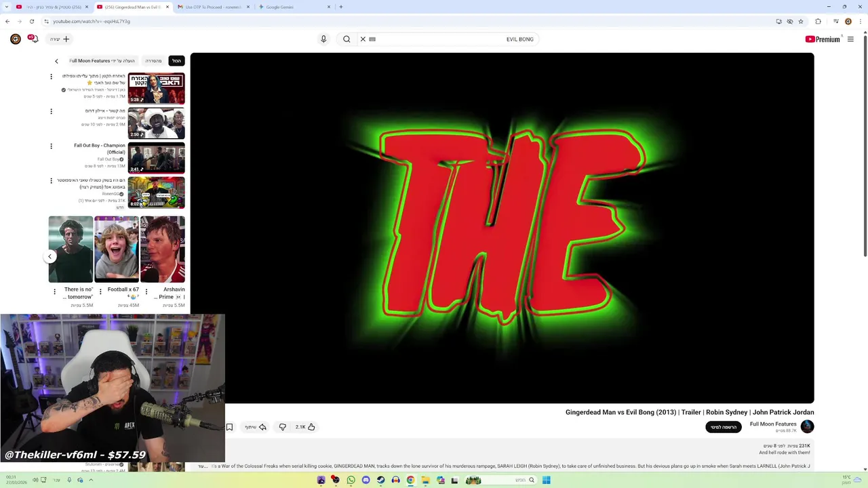Open Discord from the taskbar
868x488 pixels.
click(x=366, y=480)
